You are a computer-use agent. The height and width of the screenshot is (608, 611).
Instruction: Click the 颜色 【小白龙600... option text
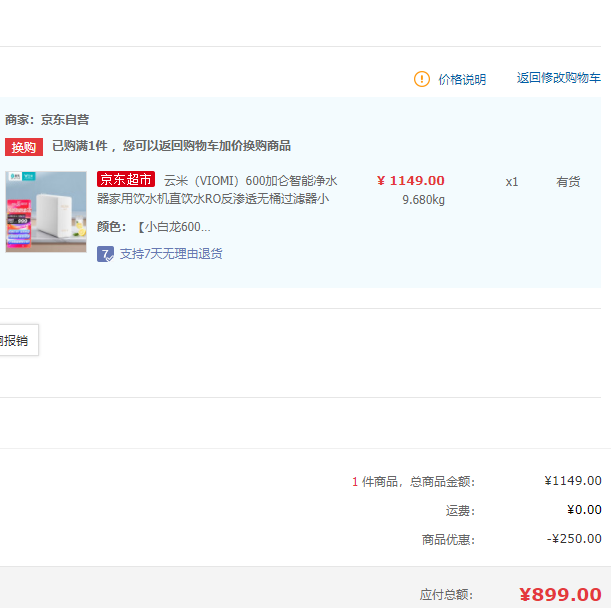coord(154,227)
